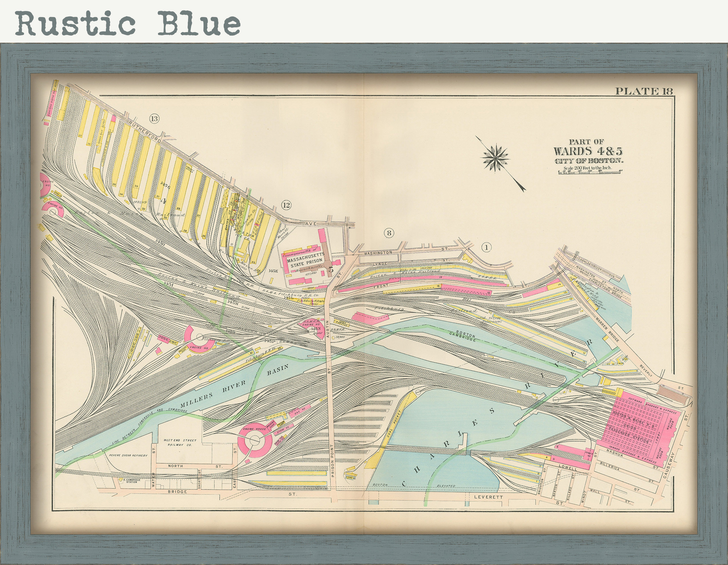Click the 'Scale 200 Feet to the Inch' text
The height and width of the screenshot is (565, 728).
[587, 168]
